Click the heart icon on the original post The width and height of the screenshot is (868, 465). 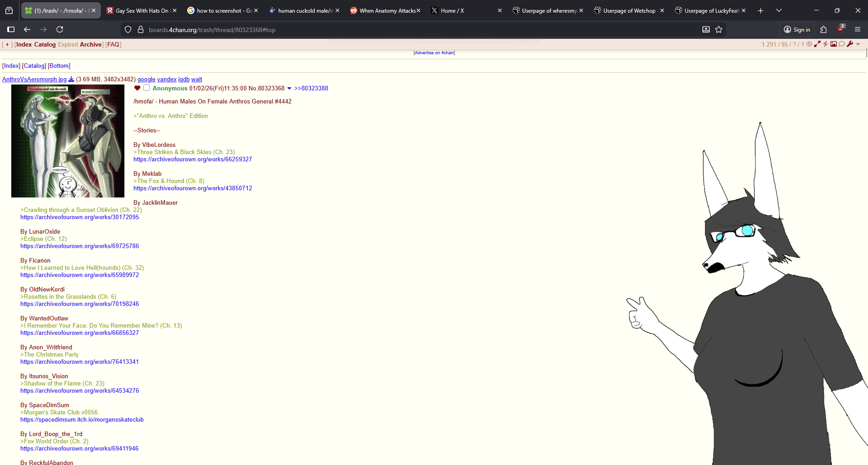(x=137, y=88)
